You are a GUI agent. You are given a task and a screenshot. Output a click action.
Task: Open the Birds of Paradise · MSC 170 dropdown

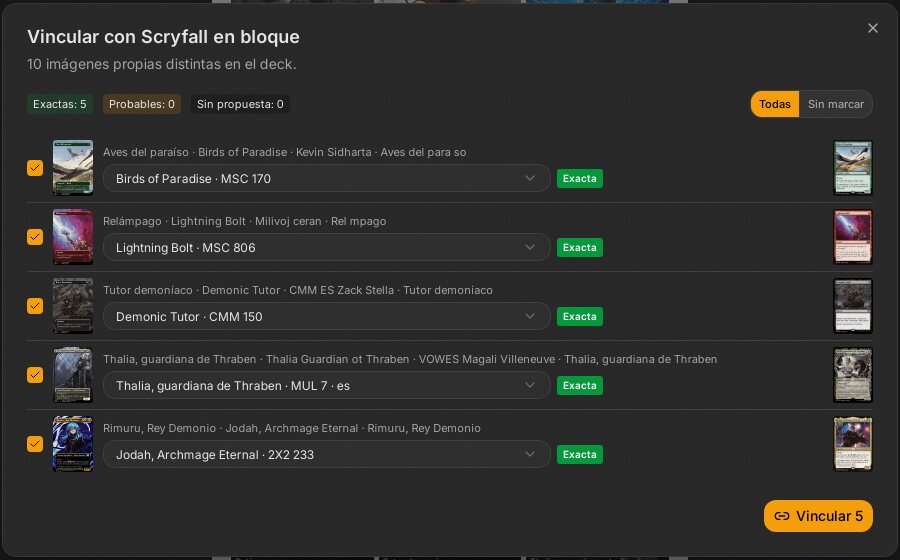[327, 178]
